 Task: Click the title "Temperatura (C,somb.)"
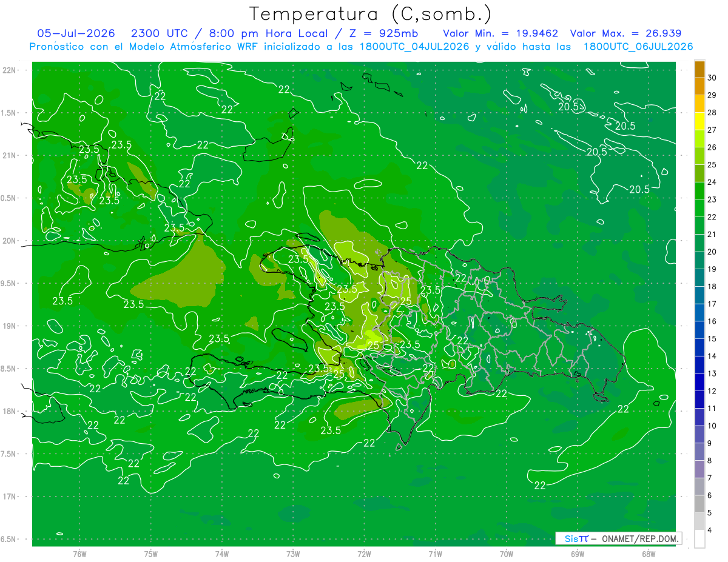pos(370,14)
